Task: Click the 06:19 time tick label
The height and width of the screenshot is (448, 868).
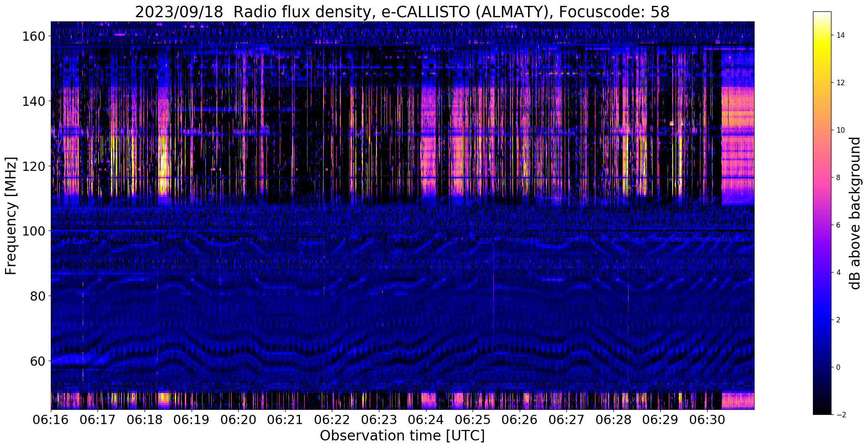Action: click(x=192, y=419)
